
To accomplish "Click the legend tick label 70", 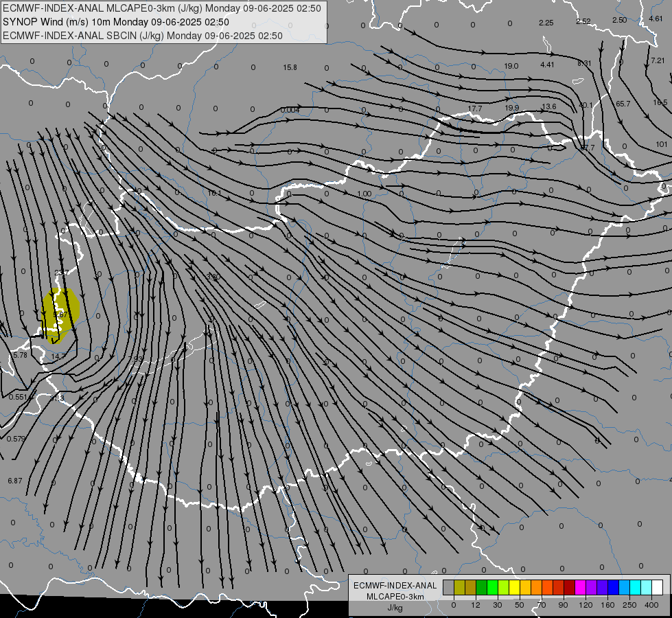I will pos(542,605).
